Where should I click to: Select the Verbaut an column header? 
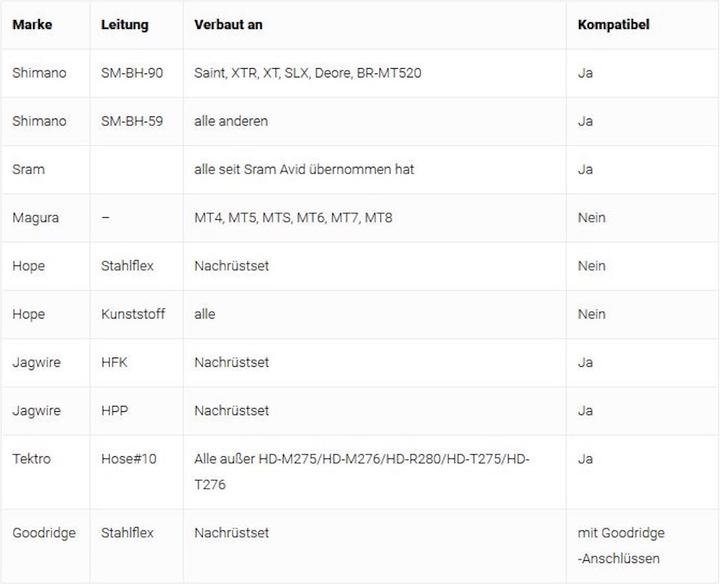click(229, 25)
